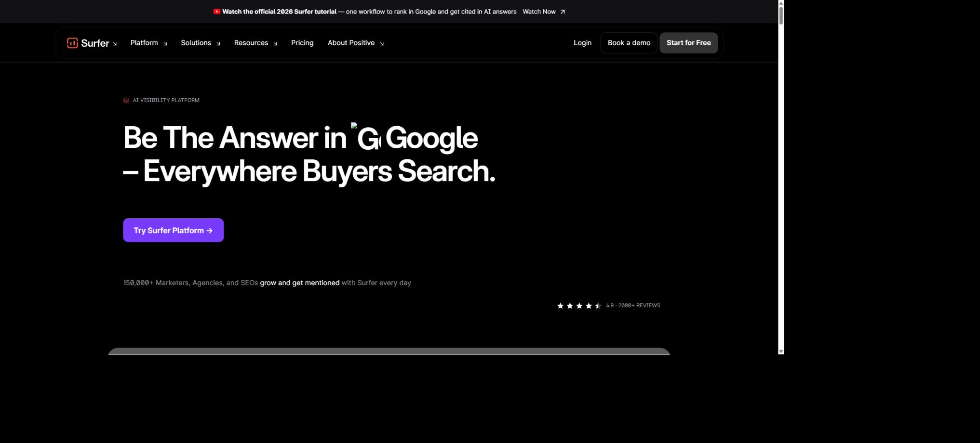Viewport: 980px width, 443px height.
Task: Click the Start for Free button
Action: (688, 43)
